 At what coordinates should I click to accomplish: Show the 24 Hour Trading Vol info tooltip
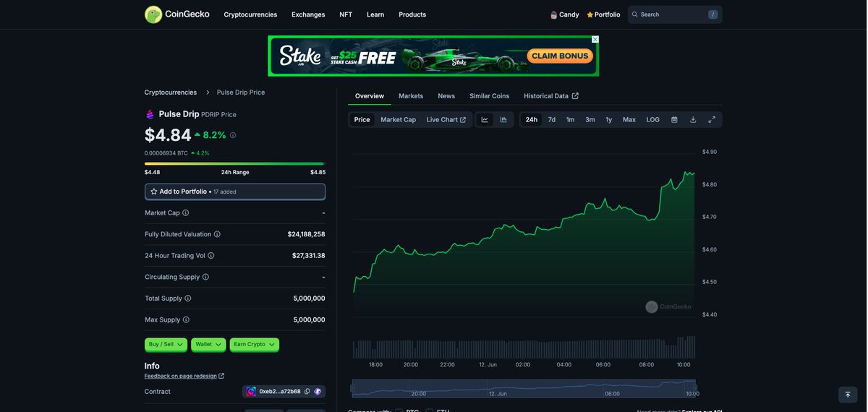[211, 256]
